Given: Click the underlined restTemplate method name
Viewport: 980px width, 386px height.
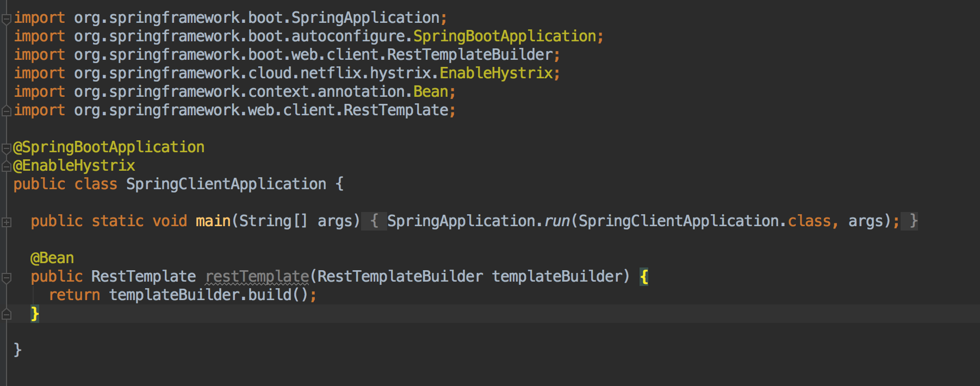Looking at the screenshot, I should pyautogui.click(x=257, y=277).
